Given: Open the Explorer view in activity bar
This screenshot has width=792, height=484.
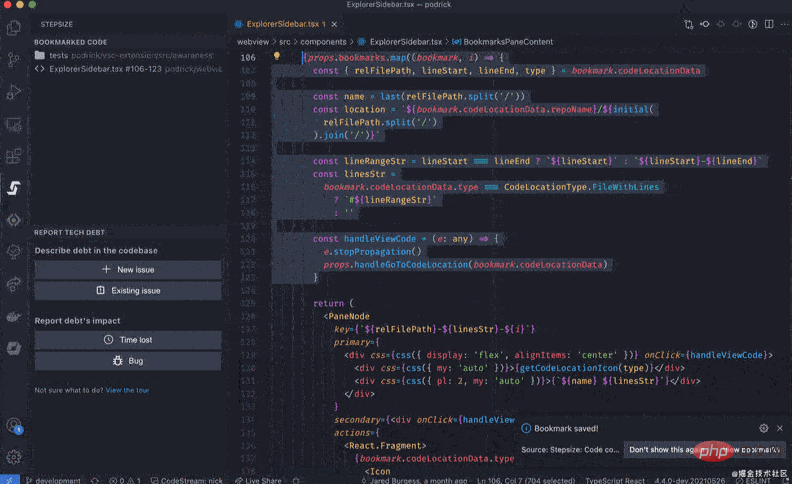Looking at the screenshot, I should pyautogui.click(x=14, y=28).
